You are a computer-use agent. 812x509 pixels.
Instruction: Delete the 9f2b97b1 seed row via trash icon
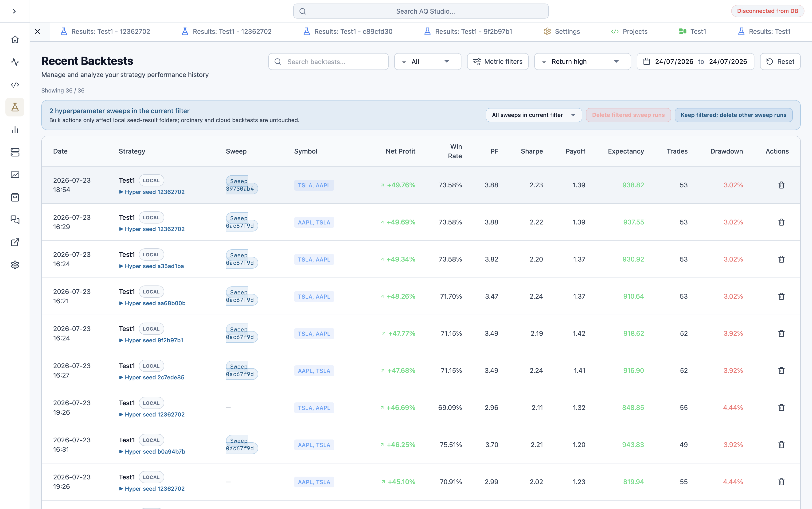pyautogui.click(x=781, y=333)
